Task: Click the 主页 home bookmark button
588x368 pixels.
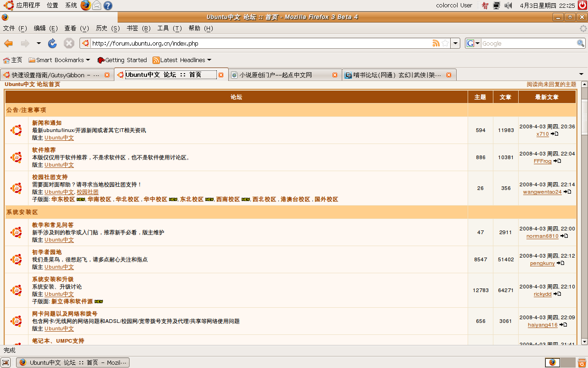Action: [12, 60]
